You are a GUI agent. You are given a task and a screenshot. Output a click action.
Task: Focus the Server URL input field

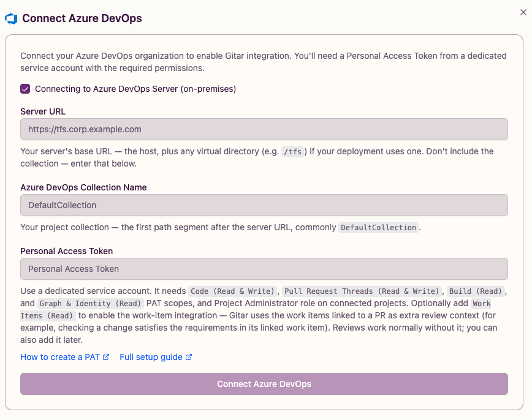(264, 129)
